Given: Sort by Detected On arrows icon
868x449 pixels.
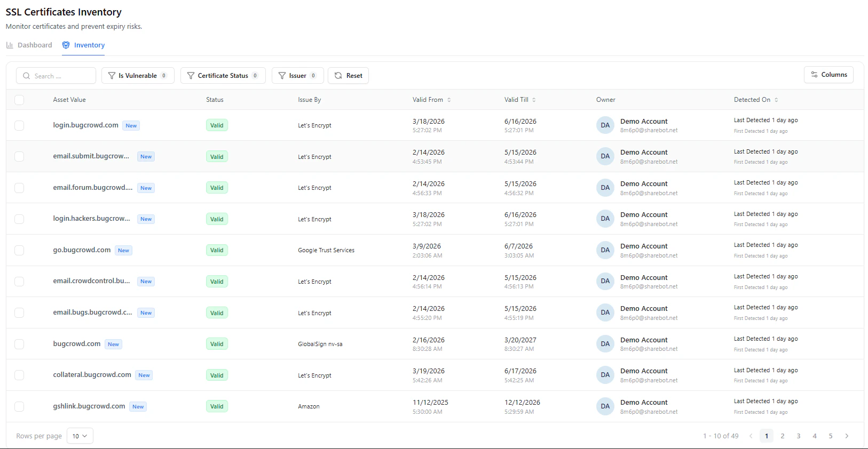Looking at the screenshot, I should pos(776,100).
